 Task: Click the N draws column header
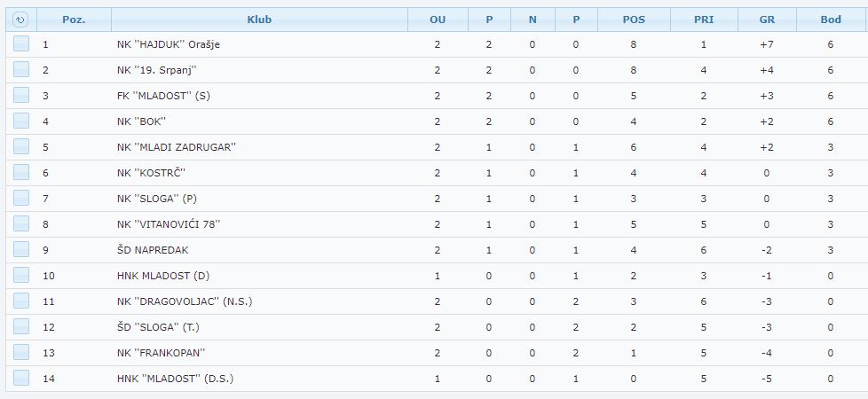[x=533, y=20]
